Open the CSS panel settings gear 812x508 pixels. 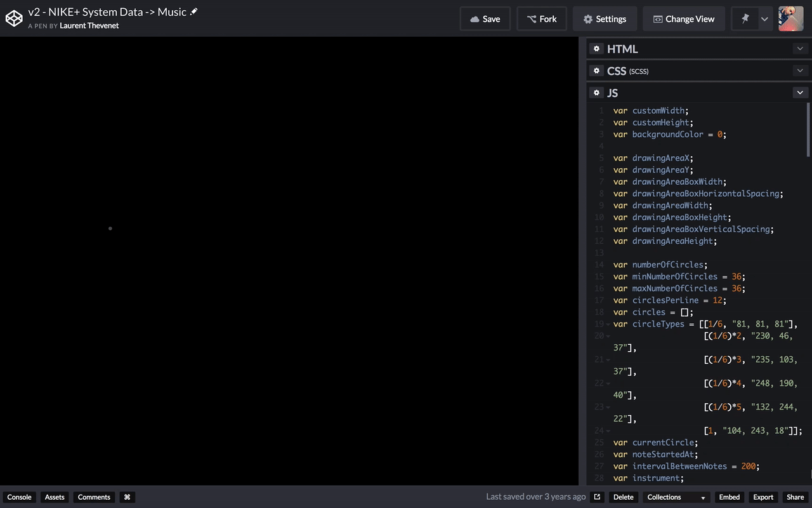(x=596, y=70)
